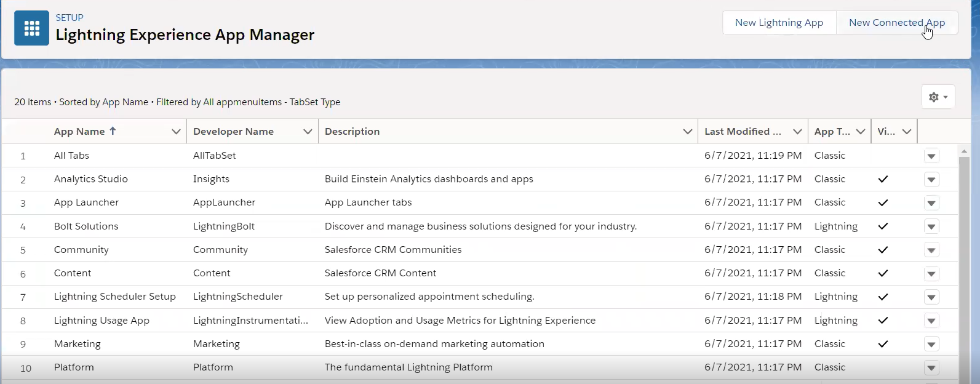Click the LightningScheduler developer name
The height and width of the screenshot is (384, 980).
(x=238, y=297)
